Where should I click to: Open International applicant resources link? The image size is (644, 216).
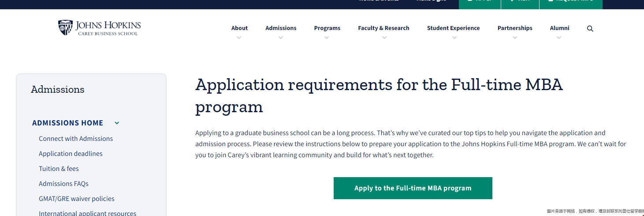87,213
